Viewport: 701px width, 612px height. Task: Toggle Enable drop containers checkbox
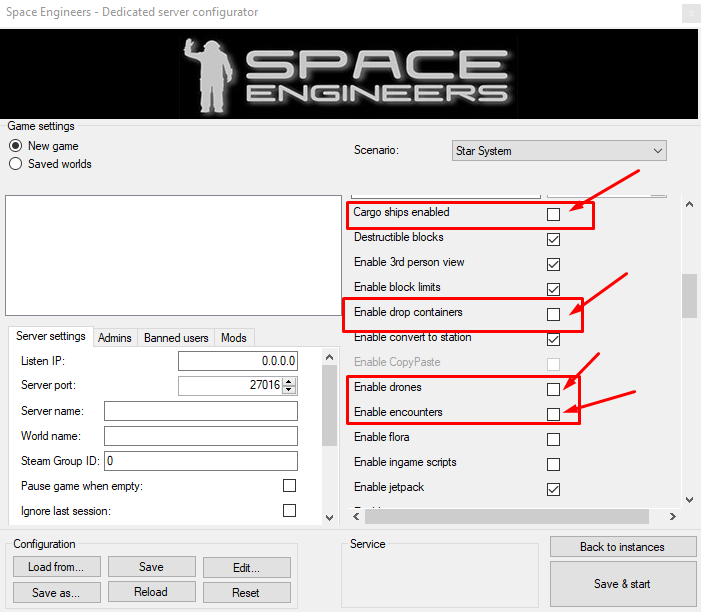point(553,315)
